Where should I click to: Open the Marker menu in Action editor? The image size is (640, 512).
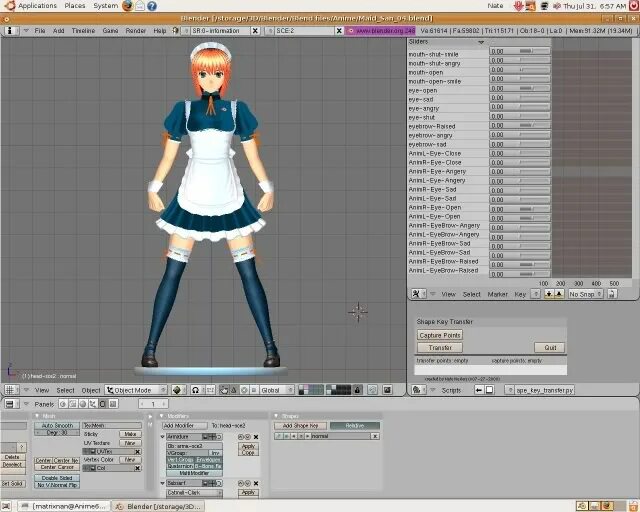(x=497, y=294)
